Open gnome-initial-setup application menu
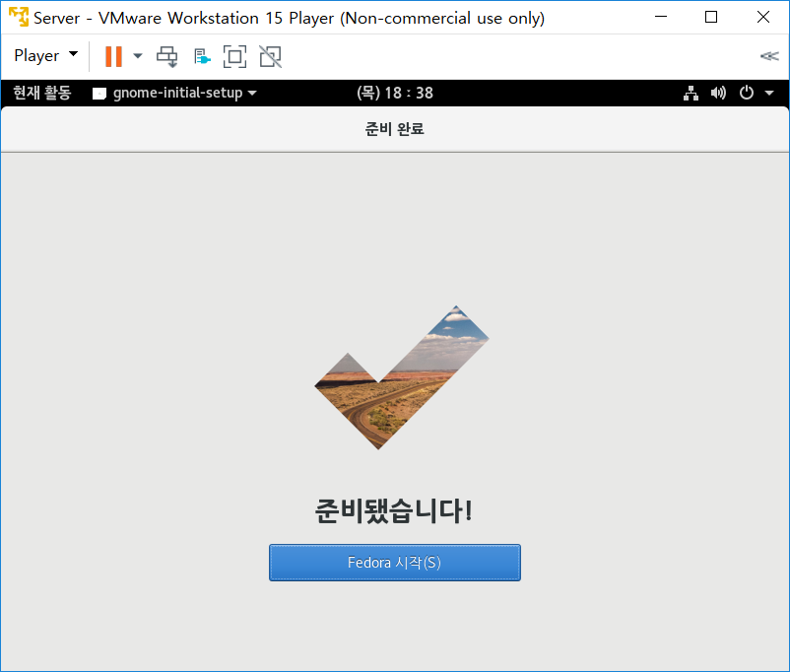Viewport: 790px width, 672px height. click(x=174, y=93)
